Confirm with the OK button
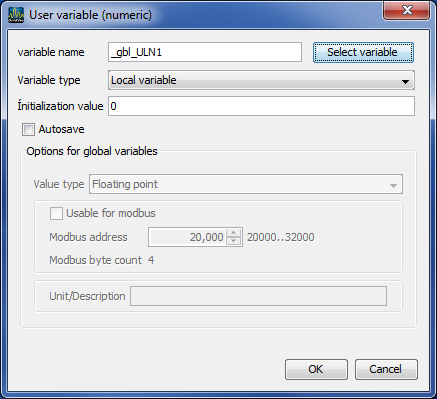The image size is (437, 399). pyautogui.click(x=316, y=369)
